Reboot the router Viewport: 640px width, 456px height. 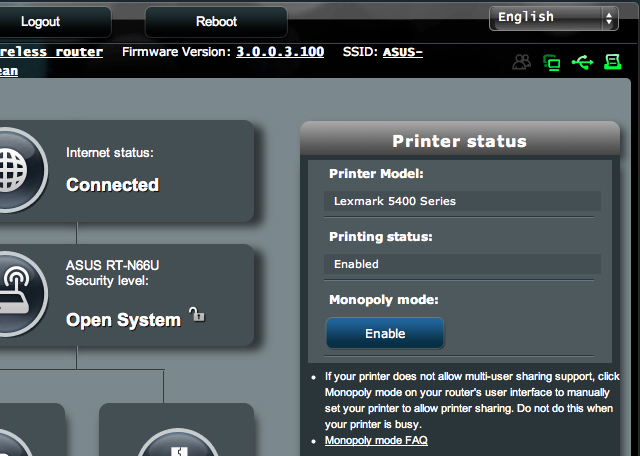pyautogui.click(x=216, y=22)
